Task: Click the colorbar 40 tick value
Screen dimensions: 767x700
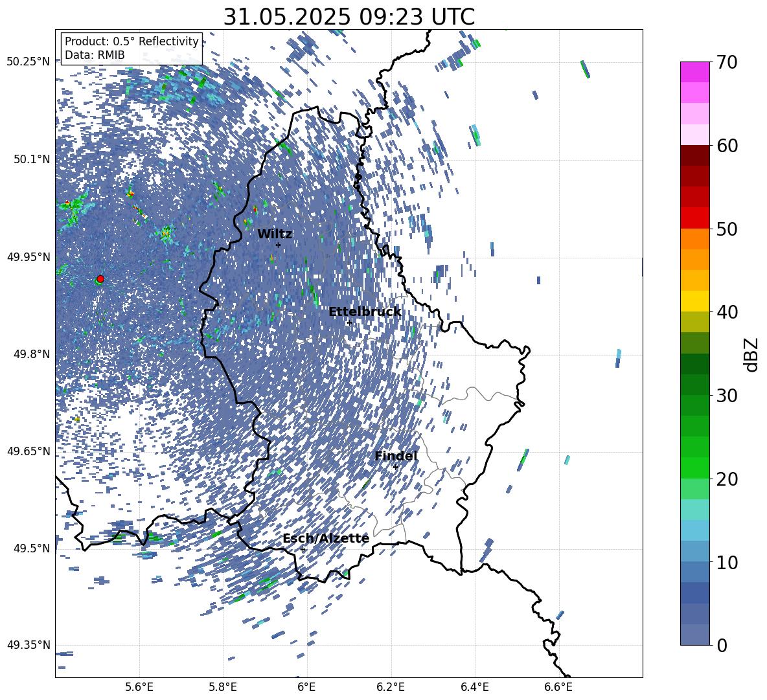Action: pyautogui.click(x=727, y=312)
